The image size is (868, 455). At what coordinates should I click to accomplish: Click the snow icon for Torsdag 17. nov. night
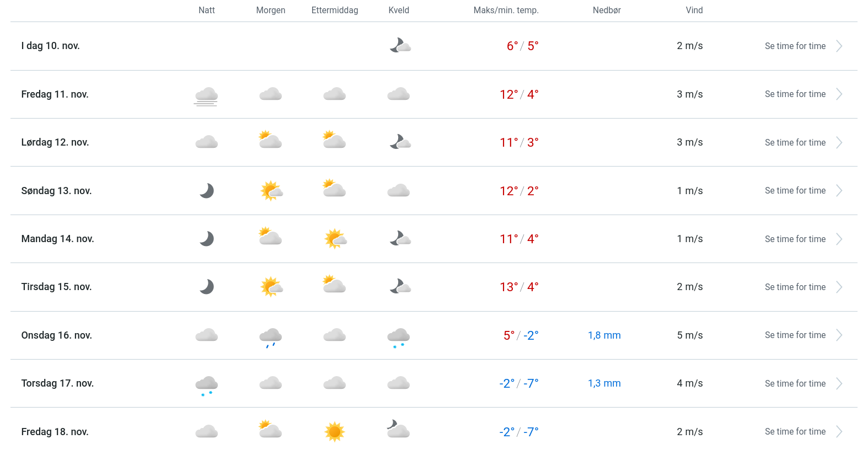coord(206,385)
